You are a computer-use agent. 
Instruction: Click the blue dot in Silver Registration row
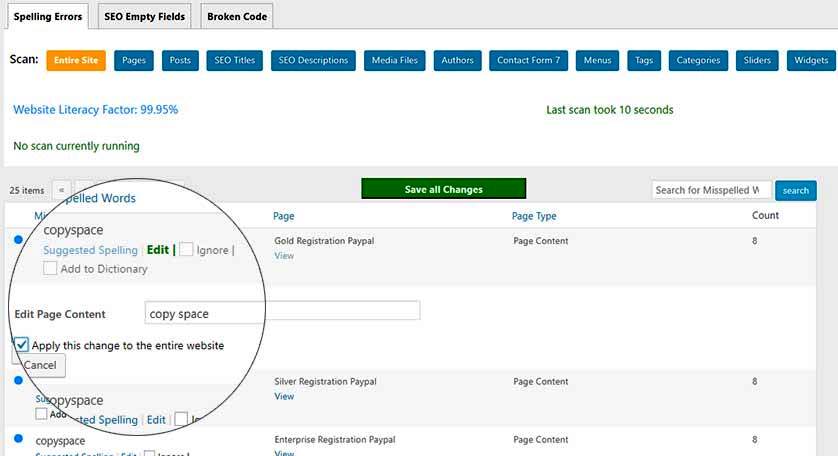pos(19,380)
